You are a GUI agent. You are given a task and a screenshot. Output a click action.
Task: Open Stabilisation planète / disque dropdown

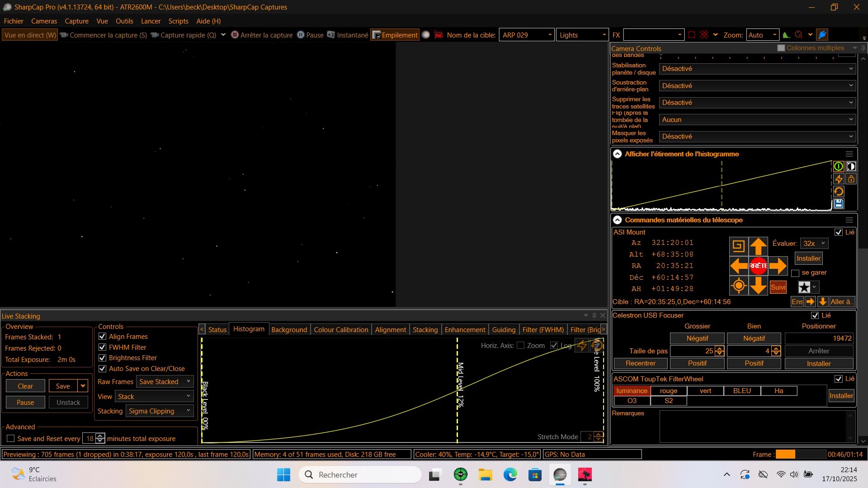click(x=757, y=69)
